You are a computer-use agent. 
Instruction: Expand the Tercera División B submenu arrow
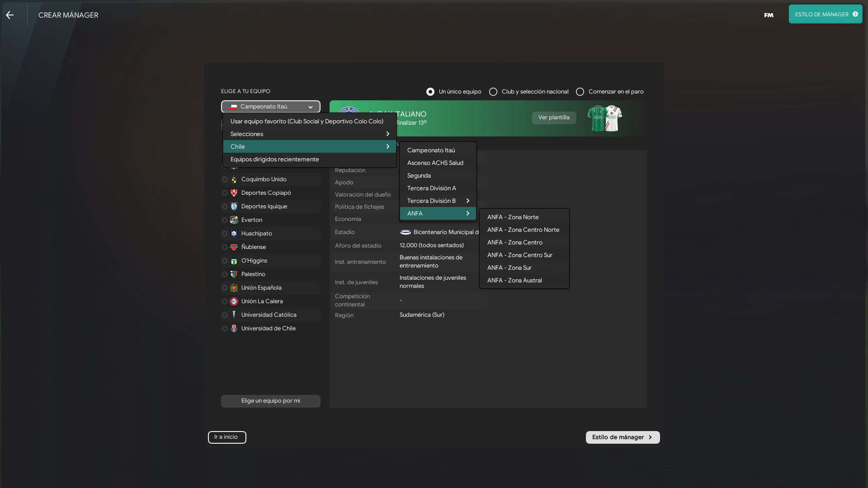tap(467, 201)
